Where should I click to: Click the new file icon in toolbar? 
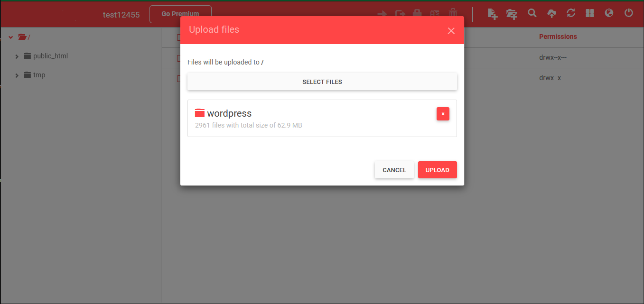pos(493,14)
